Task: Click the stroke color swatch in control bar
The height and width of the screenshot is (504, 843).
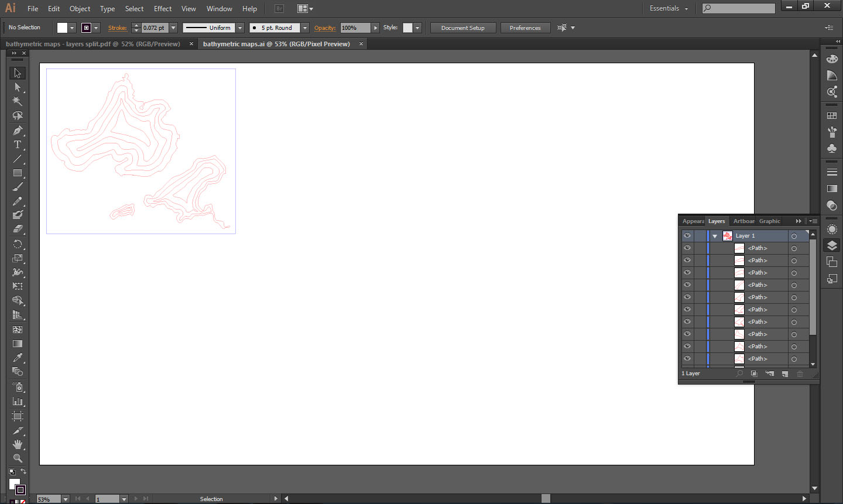Action: 87,28
